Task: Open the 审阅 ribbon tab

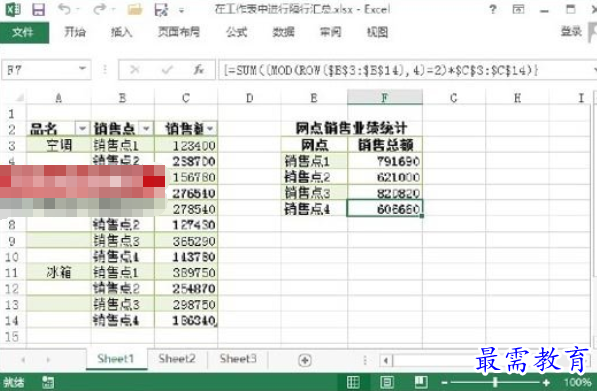Action: (x=330, y=32)
